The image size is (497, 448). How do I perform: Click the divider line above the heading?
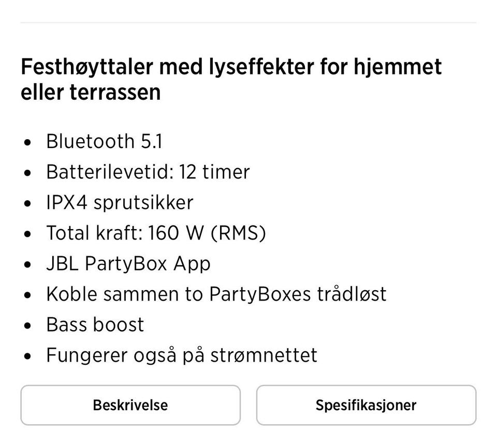coord(248,23)
